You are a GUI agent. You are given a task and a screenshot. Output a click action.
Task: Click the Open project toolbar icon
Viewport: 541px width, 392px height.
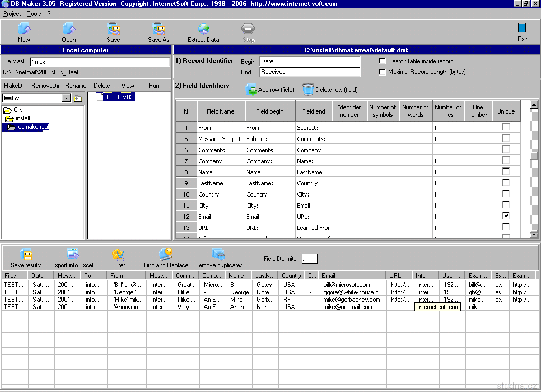click(69, 29)
